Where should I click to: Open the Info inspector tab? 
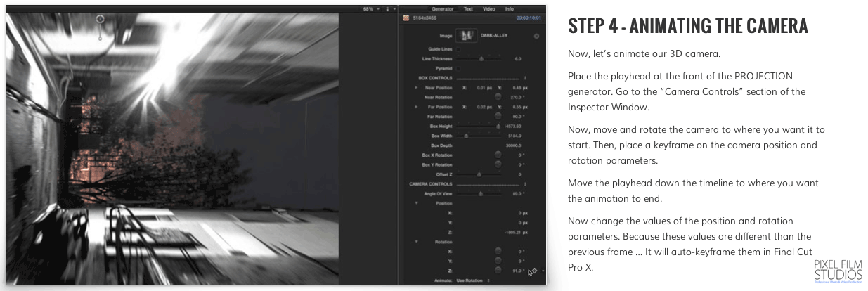pyautogui.click(x=509, y=8)
